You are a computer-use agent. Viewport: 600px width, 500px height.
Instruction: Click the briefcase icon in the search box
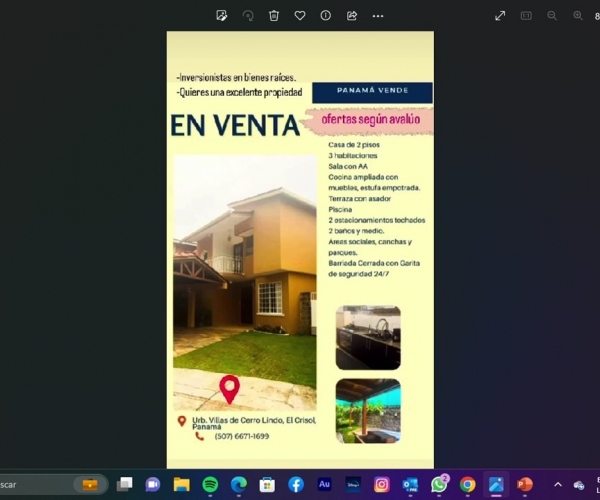(x=90, y=485)
